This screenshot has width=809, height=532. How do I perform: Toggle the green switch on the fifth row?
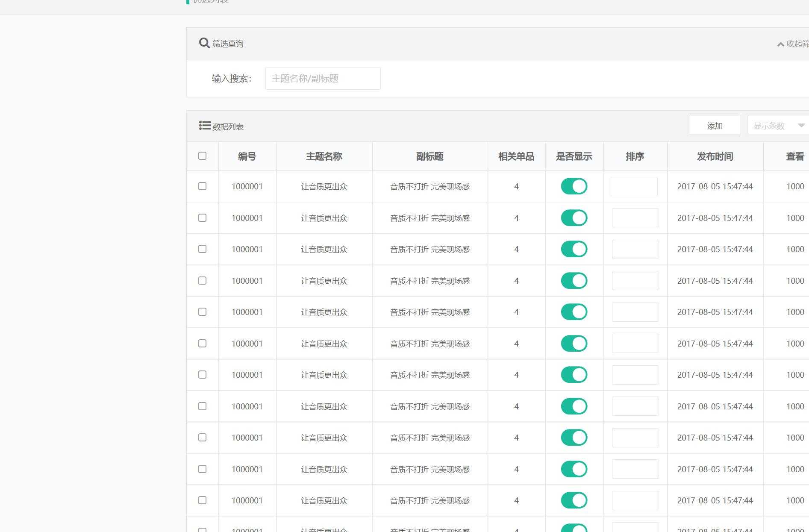(574, 312)
